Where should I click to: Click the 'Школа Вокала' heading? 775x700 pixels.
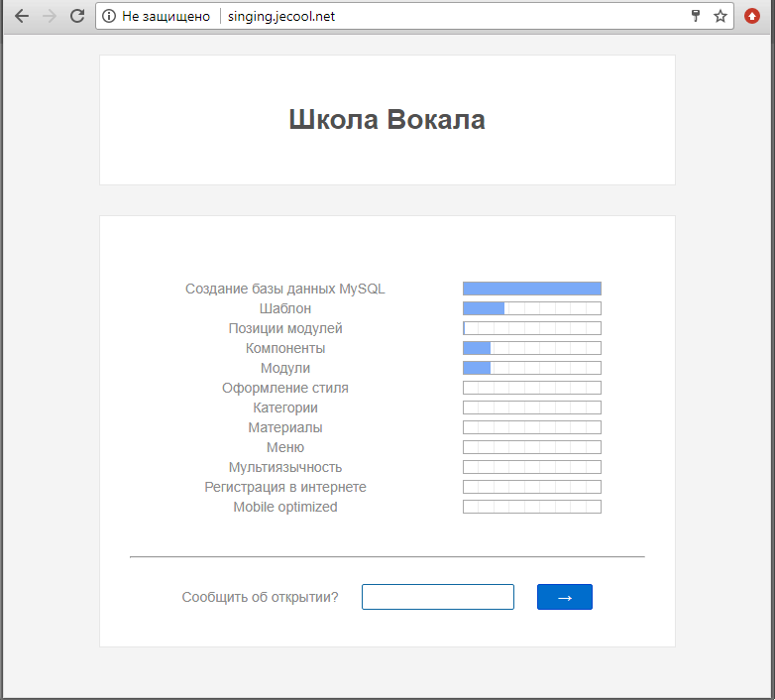[x=387, y=120]
